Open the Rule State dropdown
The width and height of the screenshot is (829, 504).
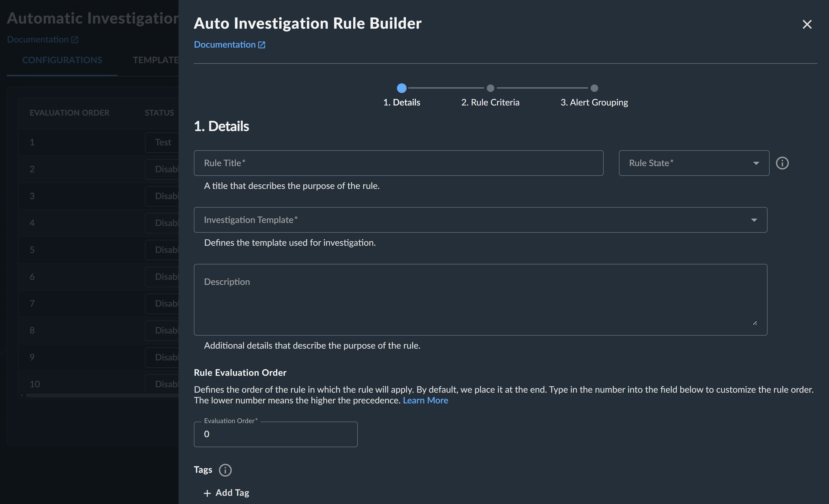[x=694, y=163]
